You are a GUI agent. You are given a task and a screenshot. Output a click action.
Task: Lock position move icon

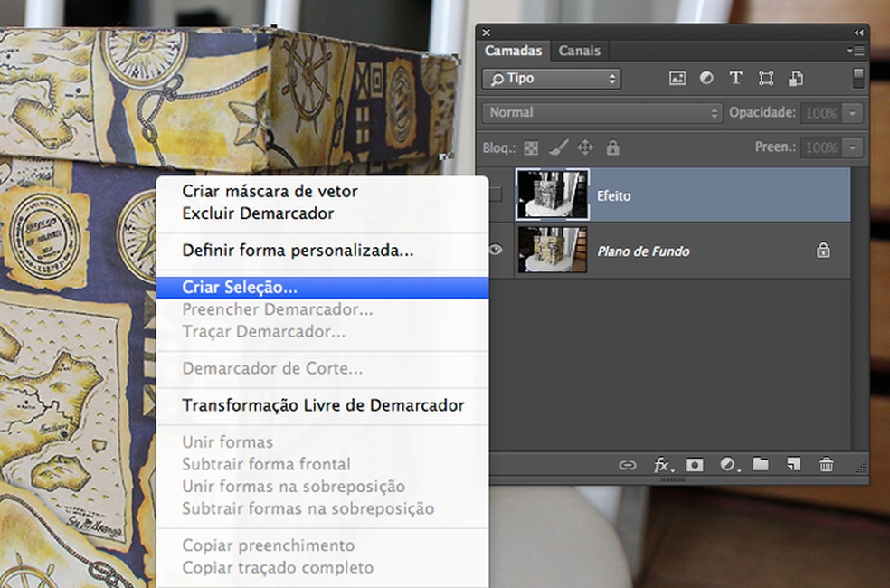point(585,147)
